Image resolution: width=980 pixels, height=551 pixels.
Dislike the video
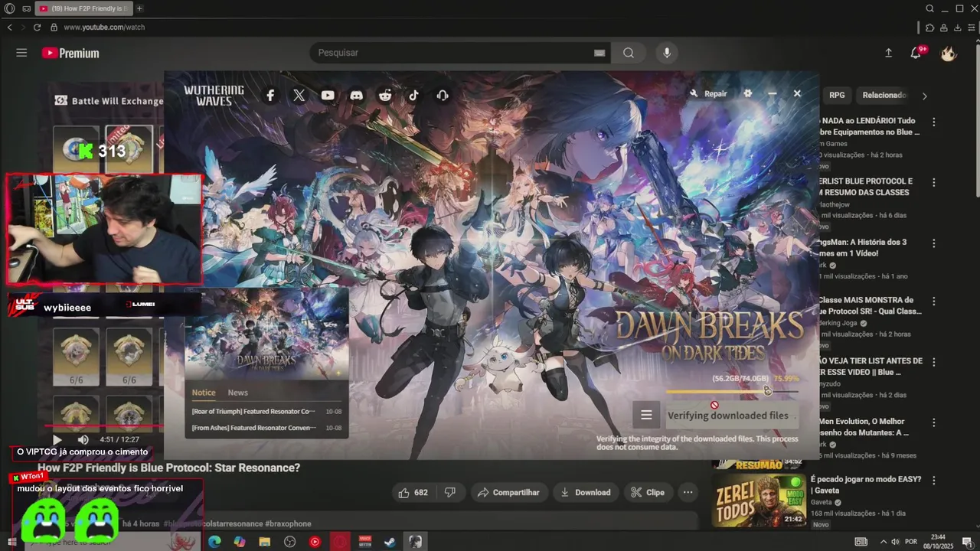pyautogui.click(x=450, y=492)
